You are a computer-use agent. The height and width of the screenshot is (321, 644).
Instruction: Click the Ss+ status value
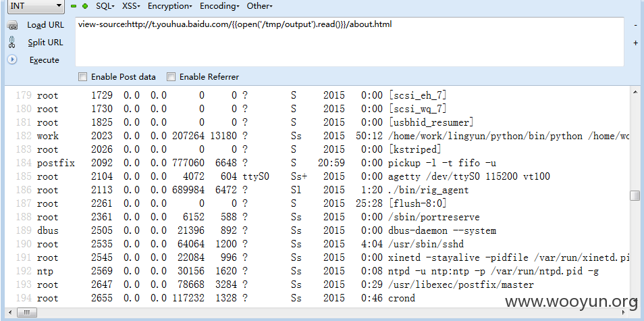pyautogui.click(x=299, y=177)
